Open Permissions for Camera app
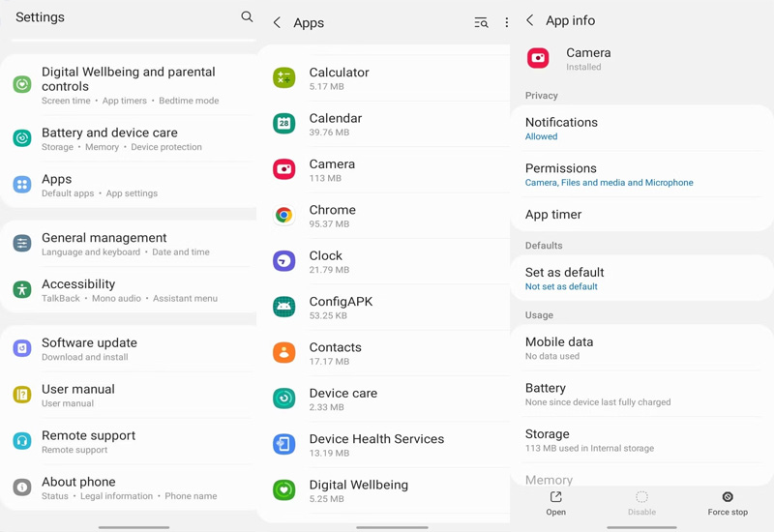Screen dimensions: 774x532 pyautogui.click(x=641, y=175)
